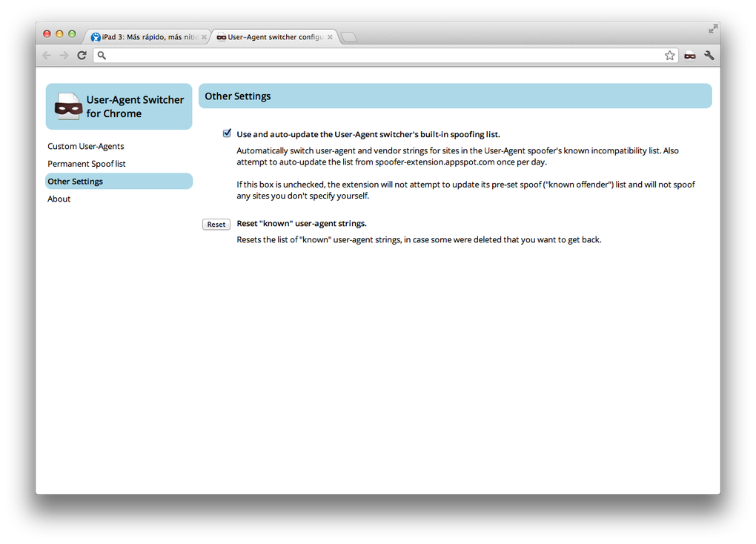Close the iPad 3 tab

[204, 37]
